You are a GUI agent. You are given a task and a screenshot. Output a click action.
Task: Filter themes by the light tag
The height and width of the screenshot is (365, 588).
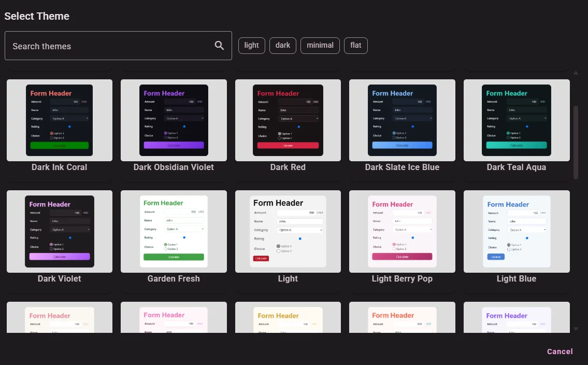coord(252,46)
